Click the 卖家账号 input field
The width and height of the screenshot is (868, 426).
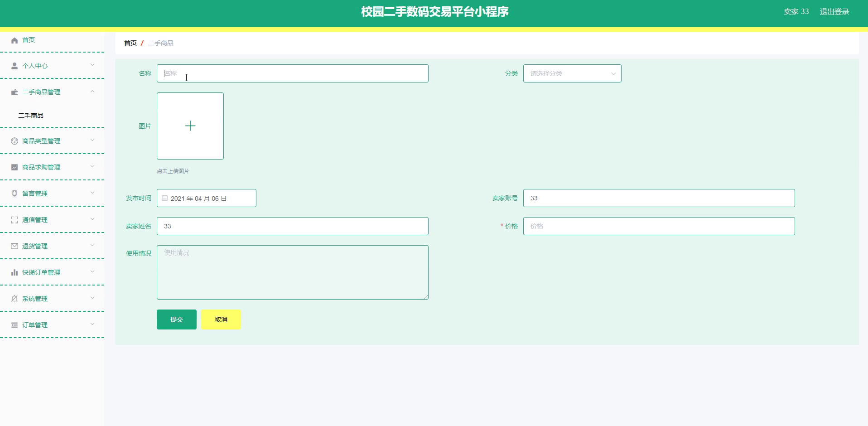[659, 198]
